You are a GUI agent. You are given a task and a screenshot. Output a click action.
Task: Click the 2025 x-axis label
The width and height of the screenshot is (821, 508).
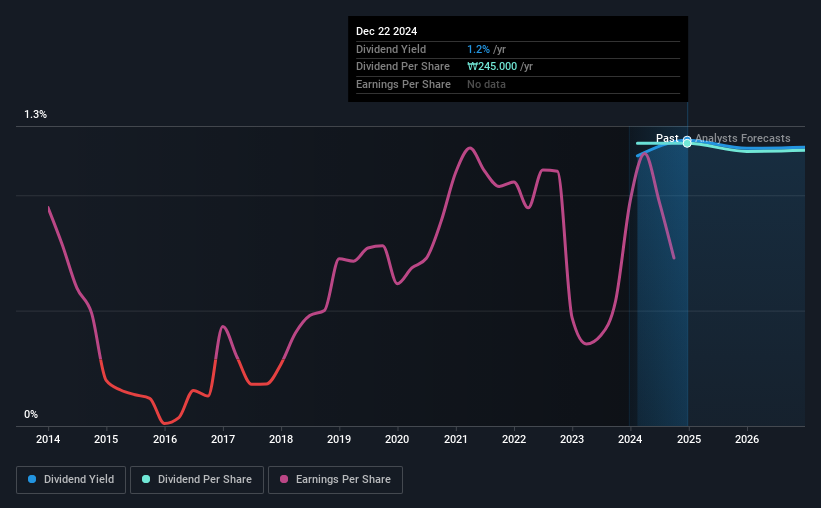689,439
